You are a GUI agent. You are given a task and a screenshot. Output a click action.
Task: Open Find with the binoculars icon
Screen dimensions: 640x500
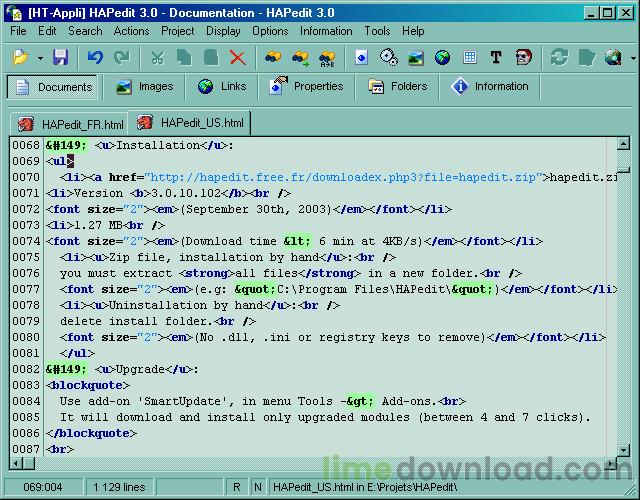(273, 58)
